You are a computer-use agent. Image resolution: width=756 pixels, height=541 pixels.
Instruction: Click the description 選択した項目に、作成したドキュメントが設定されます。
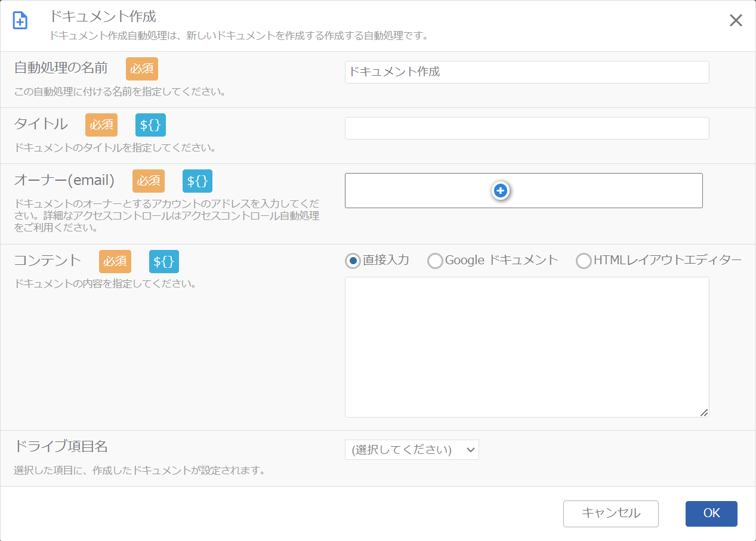[x=140, y=471]
